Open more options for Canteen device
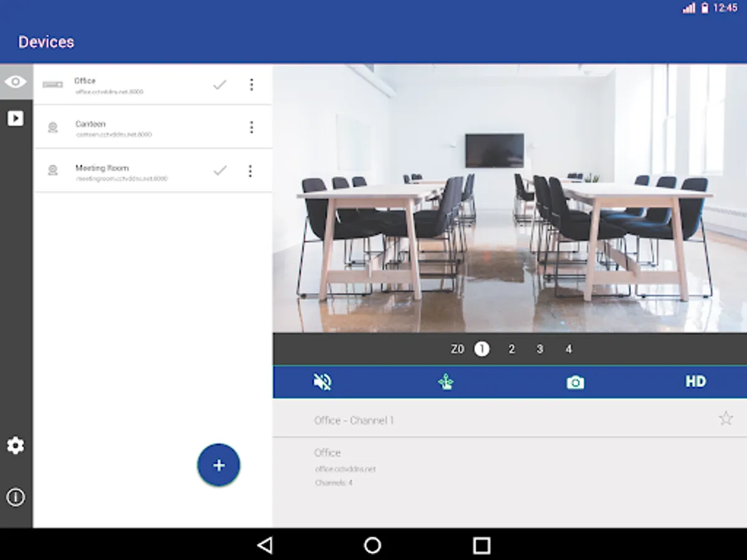The height and width of the screenshot is (560, 747). (251, 127)
